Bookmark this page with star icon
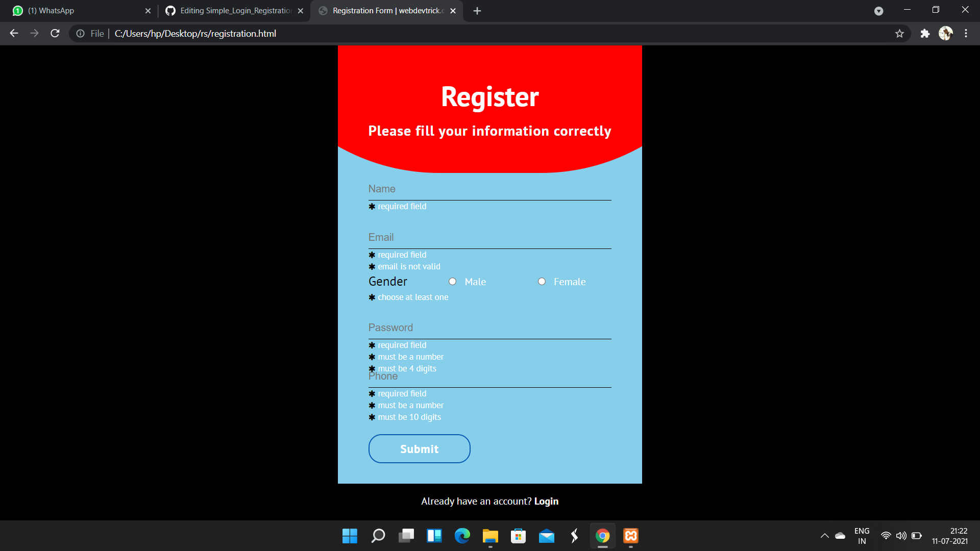 tap(899, 34)
